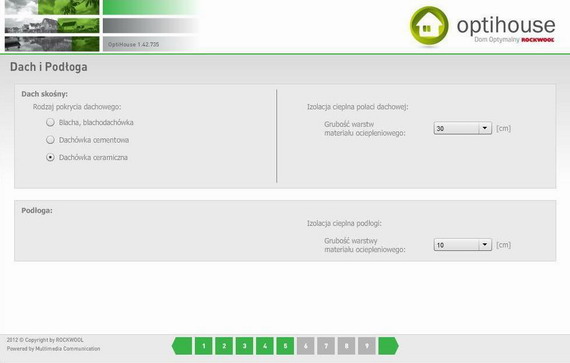Click the floor thickness value field showing 10
Image resolution: width=570 pixels, height=363 pixels.
[456, 245]
